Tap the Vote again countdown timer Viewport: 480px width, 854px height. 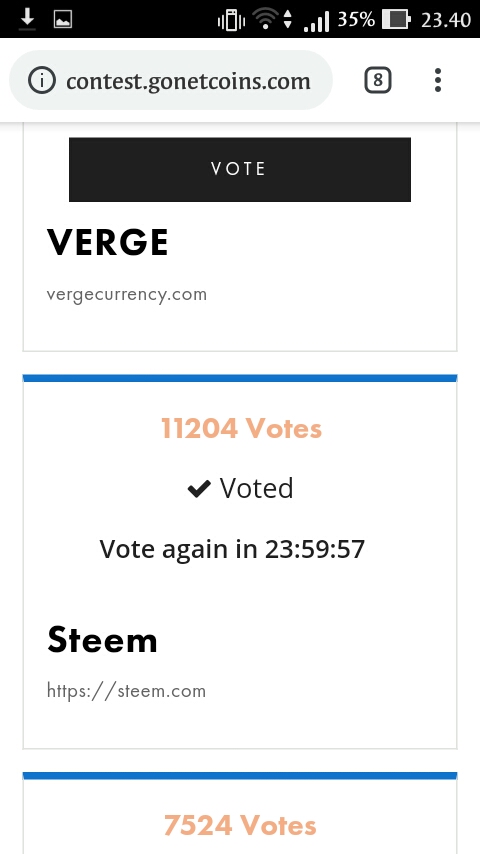(x=232, y=549)
